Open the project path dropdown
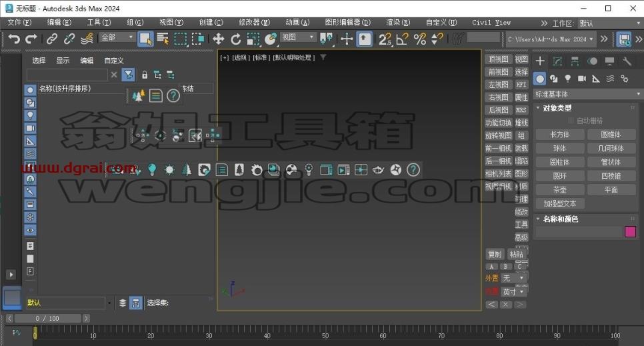The height and width of the screenshot is (346, 644). tap(551, 39)
